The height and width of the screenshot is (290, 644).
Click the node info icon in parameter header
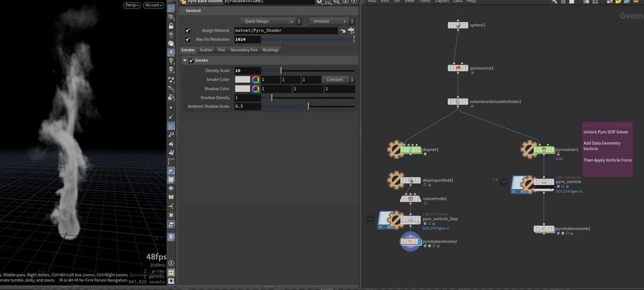point(345,2)
